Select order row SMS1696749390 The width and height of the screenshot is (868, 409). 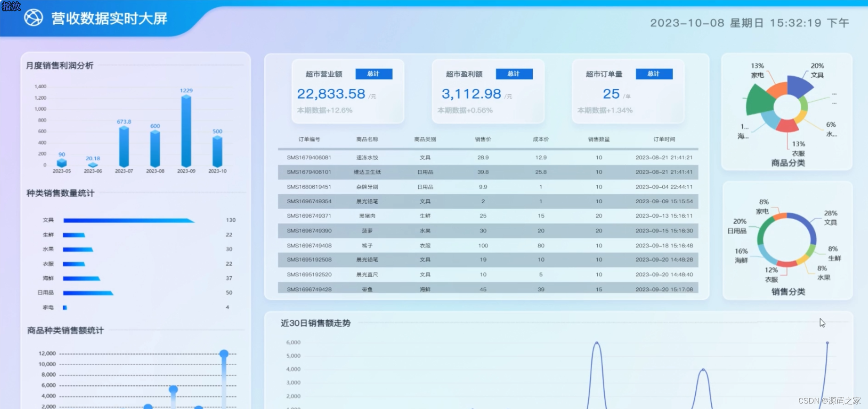point(488,231)
